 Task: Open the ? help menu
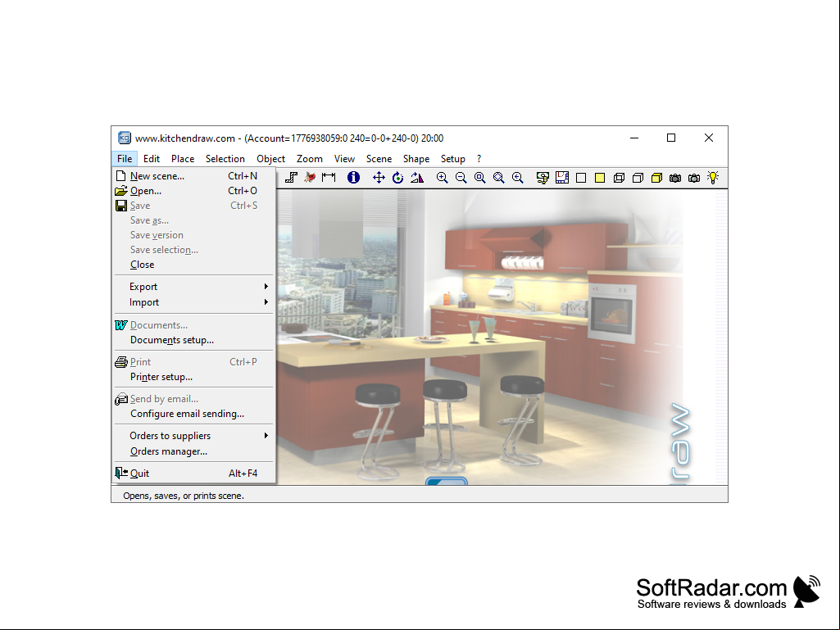(x=479, y=159)
